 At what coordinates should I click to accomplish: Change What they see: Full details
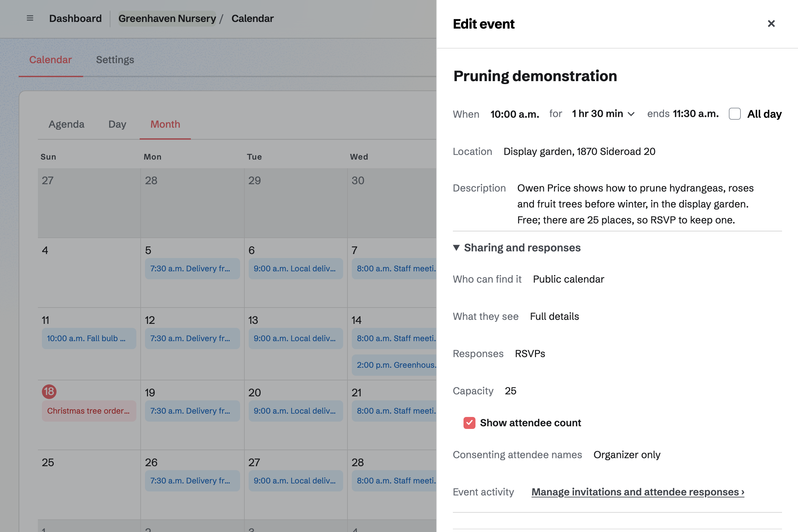click(554, 316)
